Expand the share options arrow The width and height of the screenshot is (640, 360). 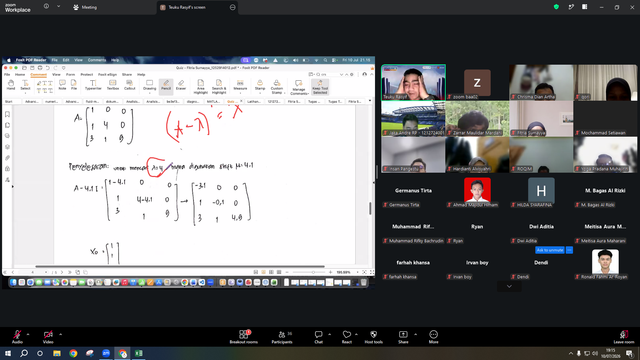click(x=416, y=334)
